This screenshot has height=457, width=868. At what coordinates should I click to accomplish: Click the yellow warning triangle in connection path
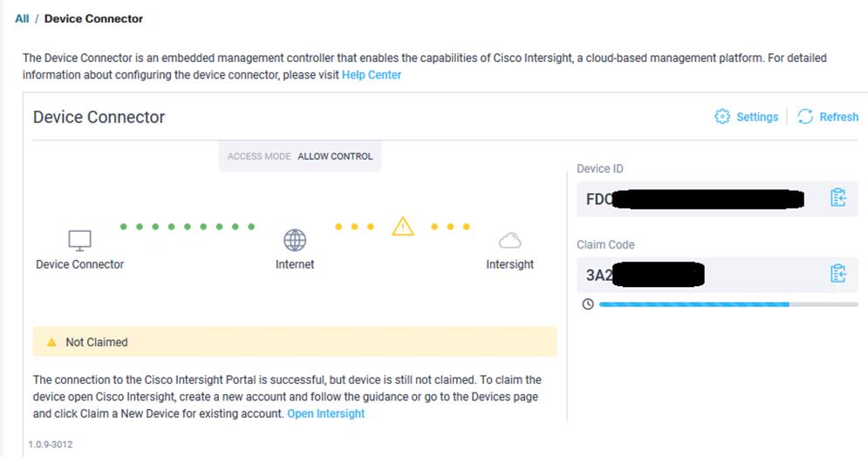coord(402,226)
